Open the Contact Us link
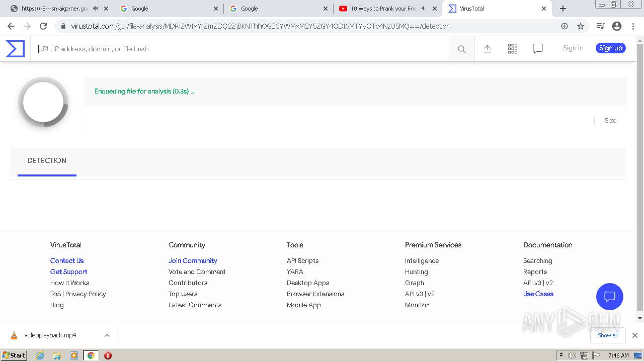 pos(67,260)
